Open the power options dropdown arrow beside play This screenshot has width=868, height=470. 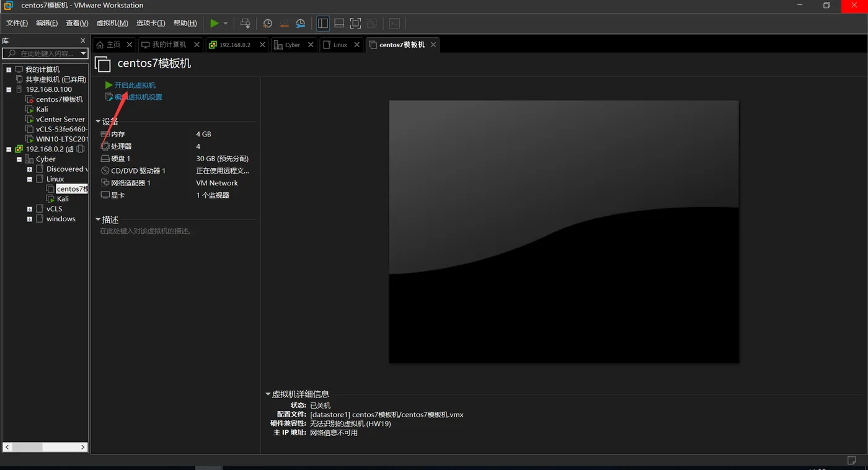[x=226, y=24]
